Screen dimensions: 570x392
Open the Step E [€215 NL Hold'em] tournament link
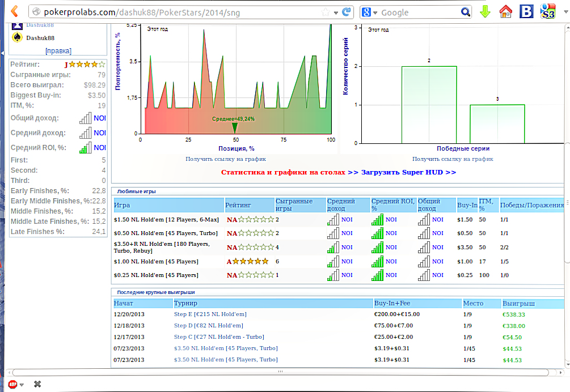click(210, 314)
